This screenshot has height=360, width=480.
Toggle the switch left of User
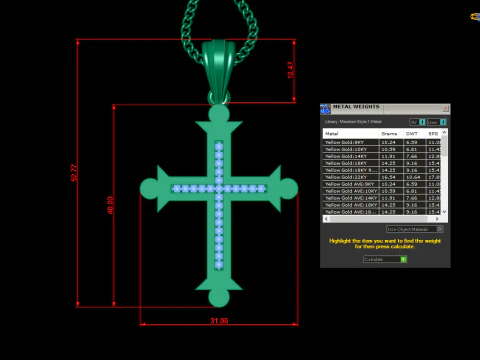click(418, 122)
